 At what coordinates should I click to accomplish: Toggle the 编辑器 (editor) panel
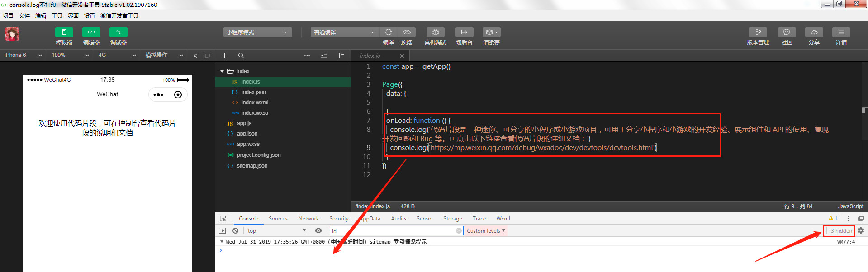91,32
